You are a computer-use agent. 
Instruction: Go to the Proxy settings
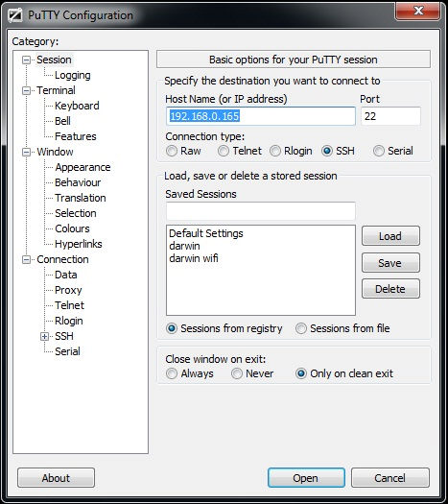(x=68, y=290)
